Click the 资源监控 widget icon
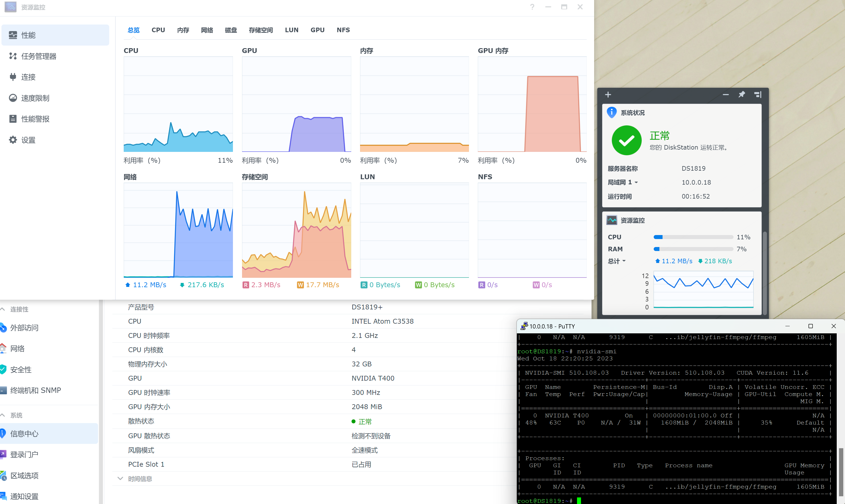Viewport: 845px width, 504px height. [x=612, y=220]
